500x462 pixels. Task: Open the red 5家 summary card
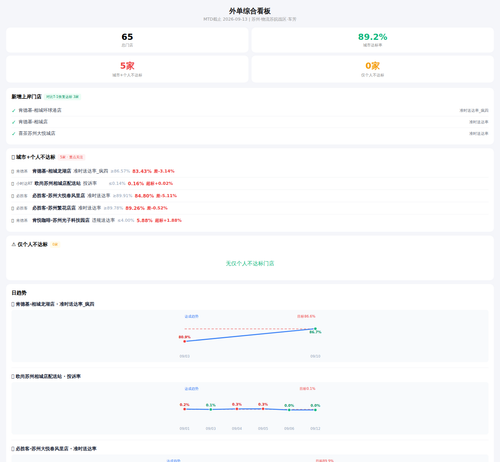127,69
